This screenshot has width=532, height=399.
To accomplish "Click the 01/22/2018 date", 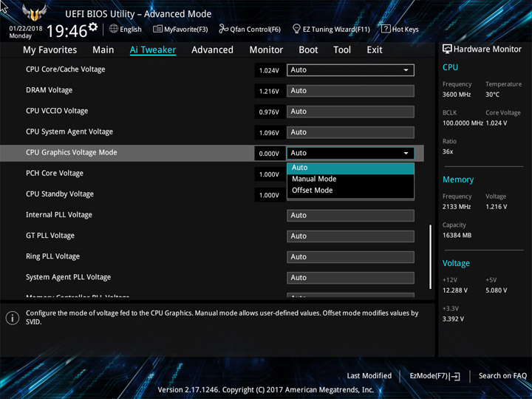I will tap(26, 29).
